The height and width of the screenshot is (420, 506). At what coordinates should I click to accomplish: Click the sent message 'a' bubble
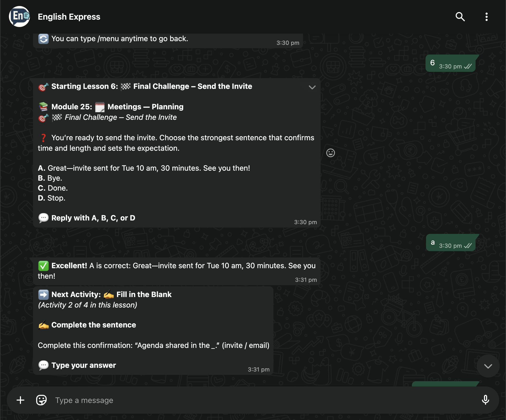coord(450,243)
